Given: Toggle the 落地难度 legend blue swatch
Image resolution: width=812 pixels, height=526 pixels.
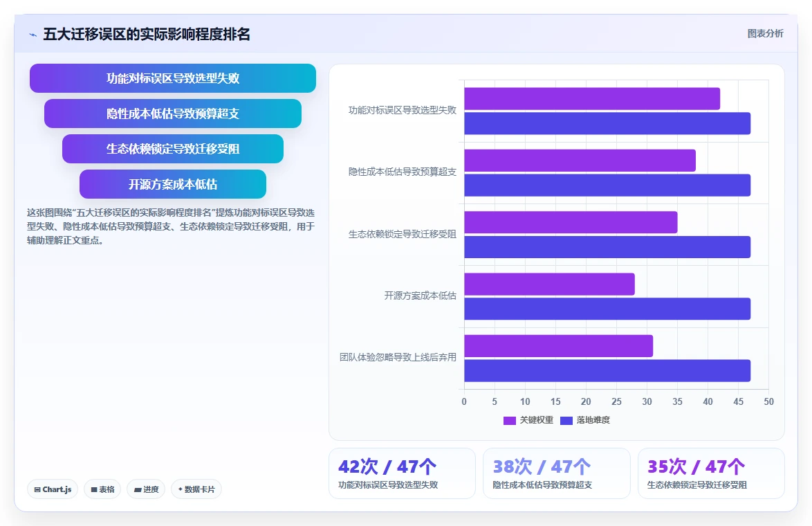Looking at the screenshot, I should (x=566, y=420).
